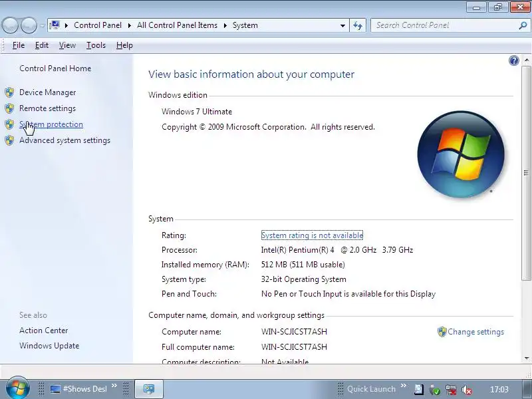532x399 pixels.
Task: Click shield icon beside Remote settings
Action: [9, 108]
